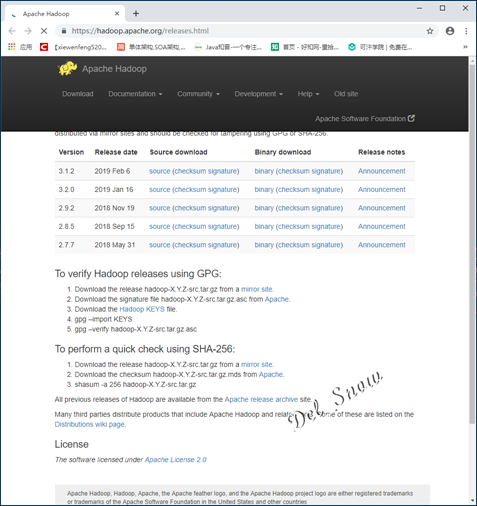Open the 2.7.7 release Announcement
Screen dimensions: 477x506
(x=382, y=245)
